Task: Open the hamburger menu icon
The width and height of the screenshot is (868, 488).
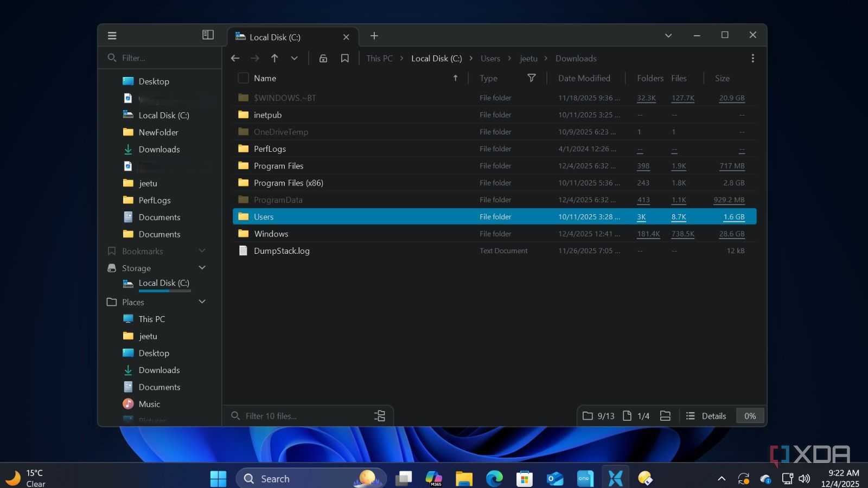Action: (x=112, y=36)
